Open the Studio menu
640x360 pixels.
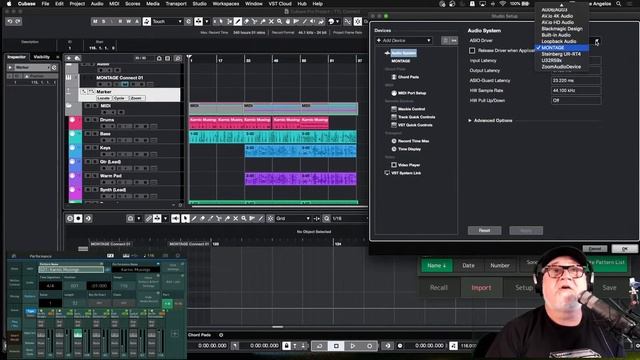tap(199, 4)
